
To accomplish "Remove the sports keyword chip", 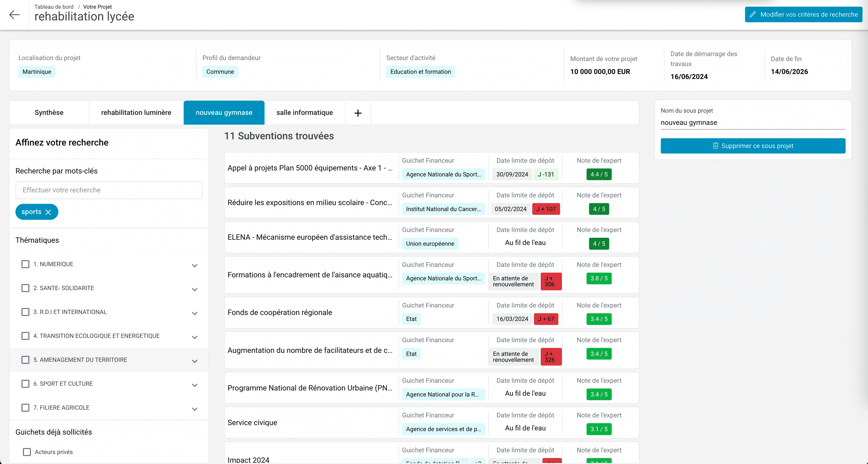I will point(48,212).
